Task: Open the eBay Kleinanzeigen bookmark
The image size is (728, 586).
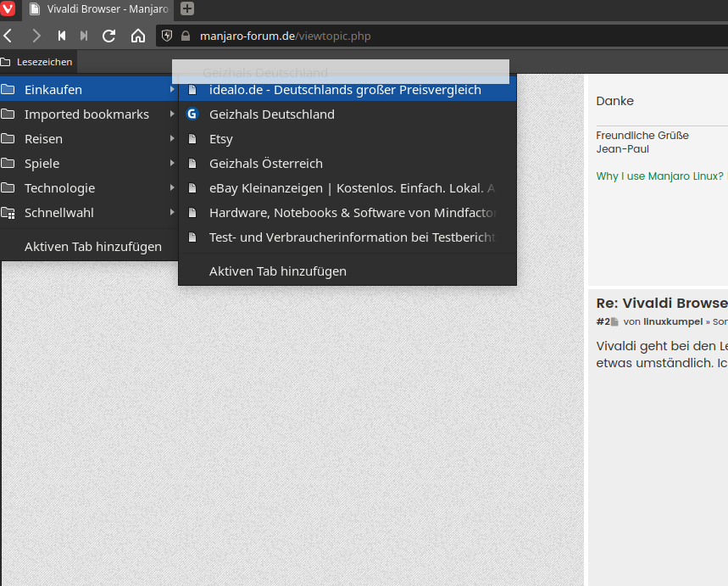Action: [x=347, y=188]
